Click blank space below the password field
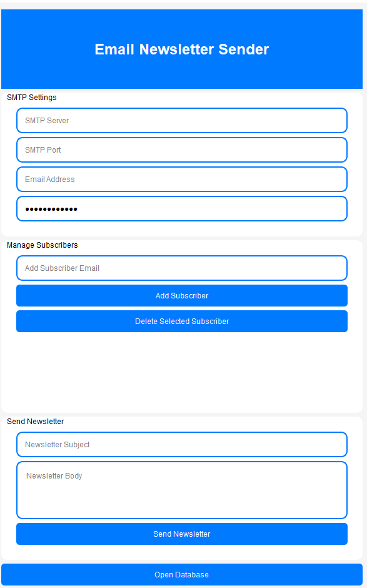 point(182,228)
